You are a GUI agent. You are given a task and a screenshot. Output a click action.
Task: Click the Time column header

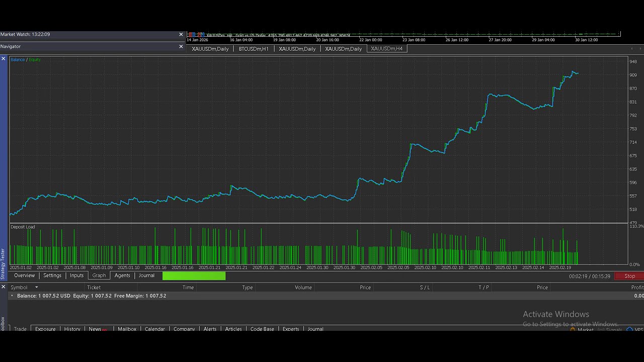tap(188, 288)
